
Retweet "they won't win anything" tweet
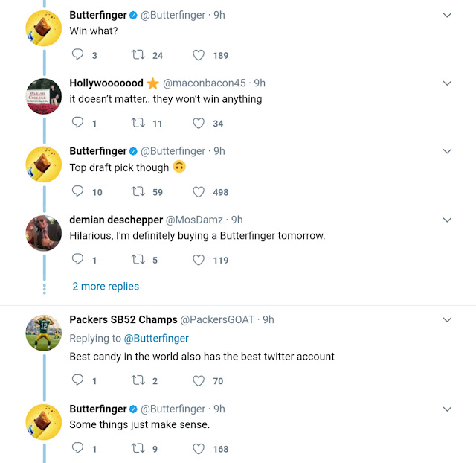[x=138, y=124]
